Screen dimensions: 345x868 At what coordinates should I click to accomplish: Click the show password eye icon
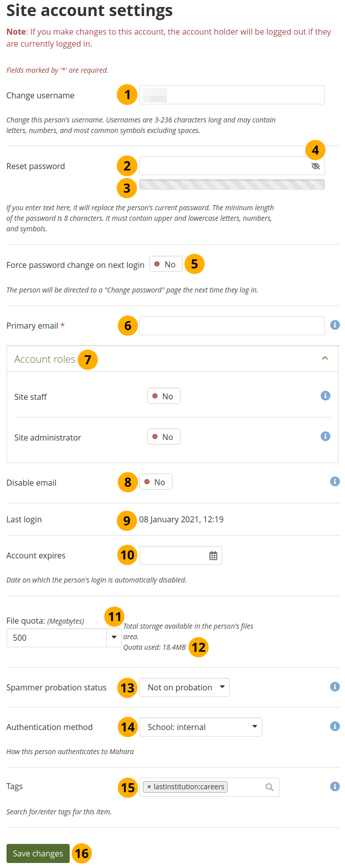[315, 166]
